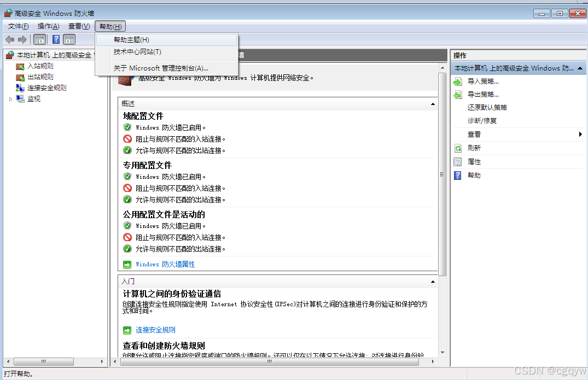The image size is (588, 380).
Task: Click the 操作 pane title
Action: coord(460,55)
